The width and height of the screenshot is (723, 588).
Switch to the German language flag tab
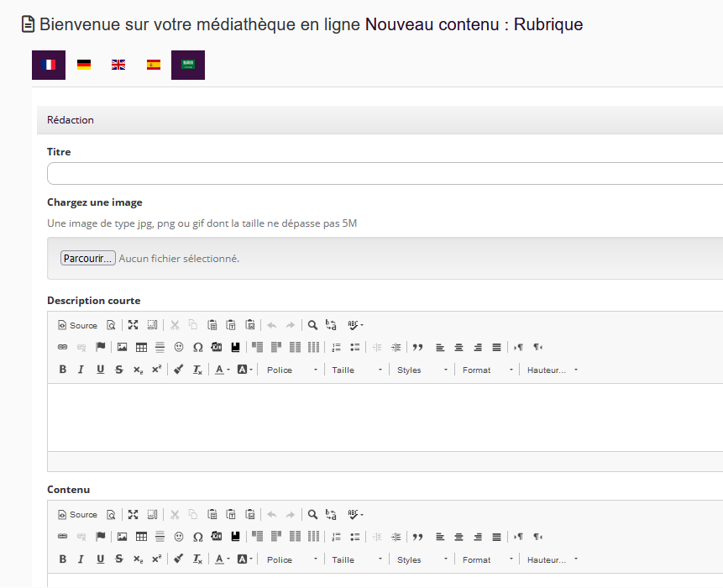tap(84, 66)
